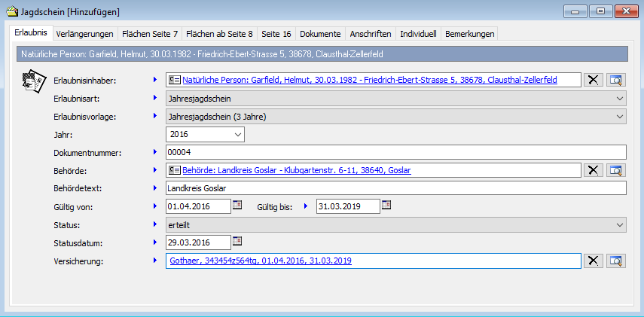Open the Dokumente tab
644x317 pixels.
coord(320,34)
